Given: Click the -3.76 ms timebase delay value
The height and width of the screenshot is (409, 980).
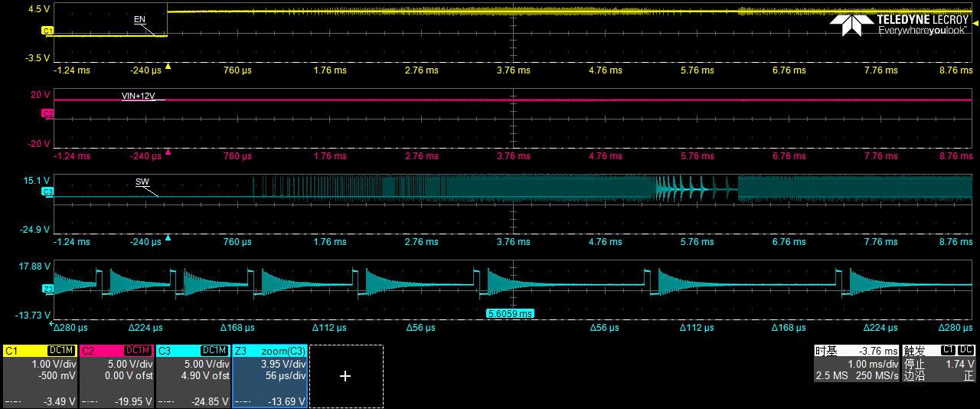Looking at the screenshot, I should tap(879, 352).
